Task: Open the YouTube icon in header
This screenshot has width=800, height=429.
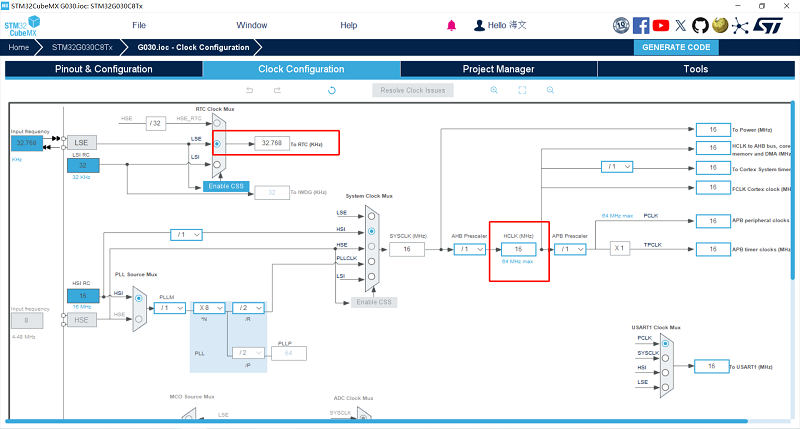Action: (661, 25)
